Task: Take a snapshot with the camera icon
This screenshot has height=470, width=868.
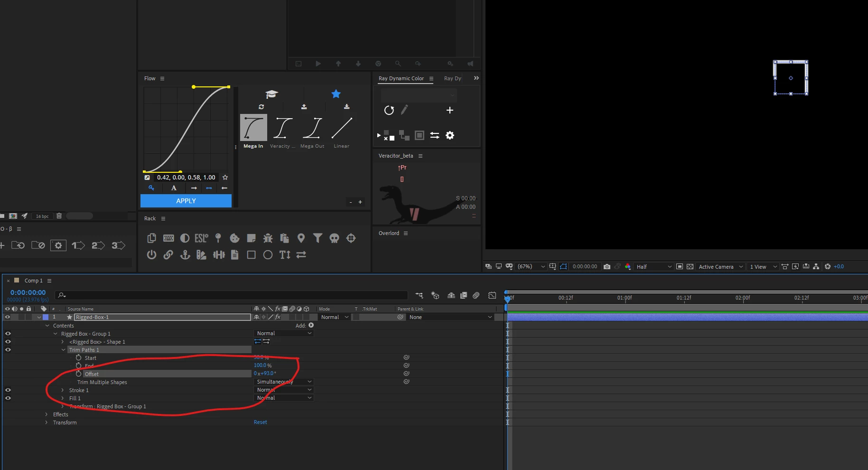Action: click(607, 267)
